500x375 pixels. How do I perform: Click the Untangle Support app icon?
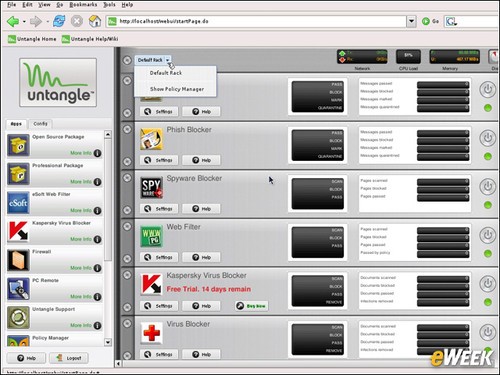pyautogui.click(x=18, y=317)
